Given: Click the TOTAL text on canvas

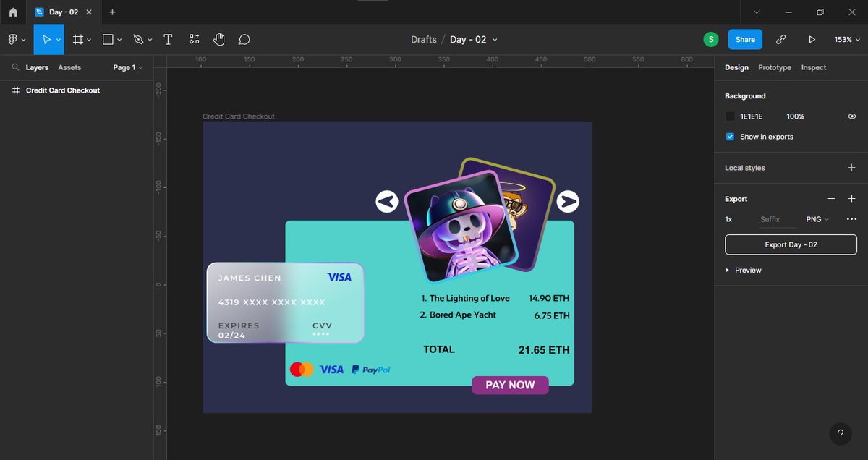Looking at the screenshot, I should (x=439, y=349).
